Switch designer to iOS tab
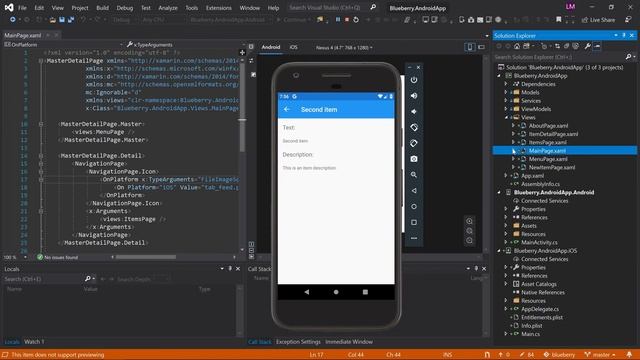The height and width of the screenshot is (360, 640). [293, 47]
